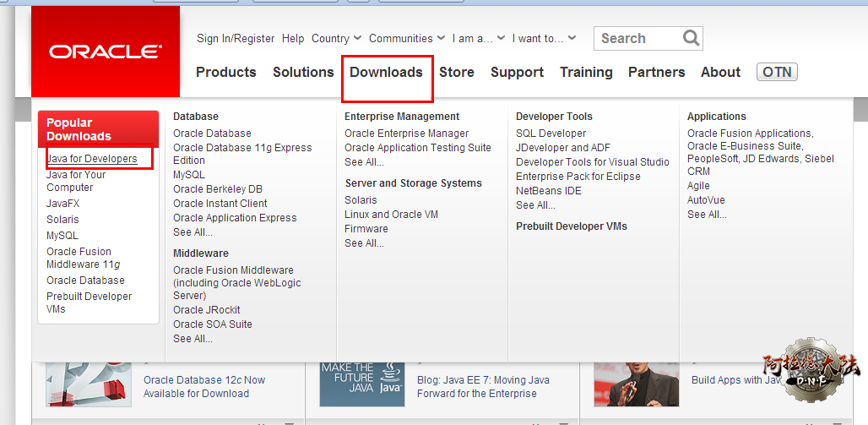Open the Products menu
Image resolution: width=868 pixels, height=425 pixels.
[225, 73]
